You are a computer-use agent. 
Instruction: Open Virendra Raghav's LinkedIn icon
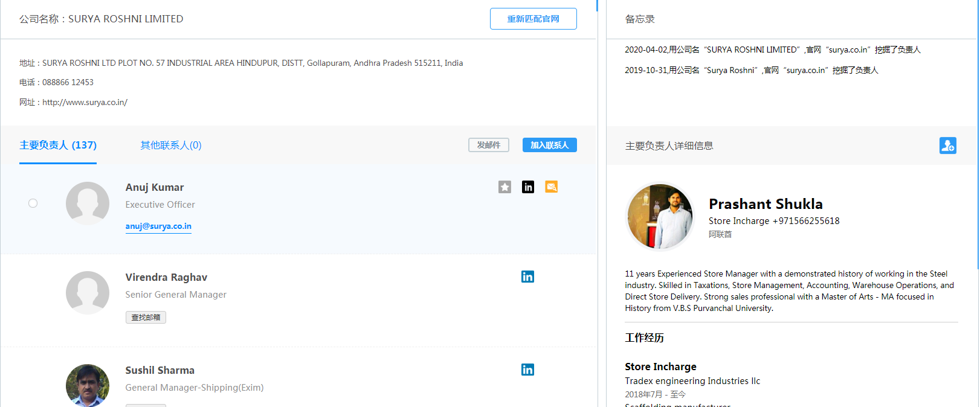pyautogui.click(x=527, y=277)
